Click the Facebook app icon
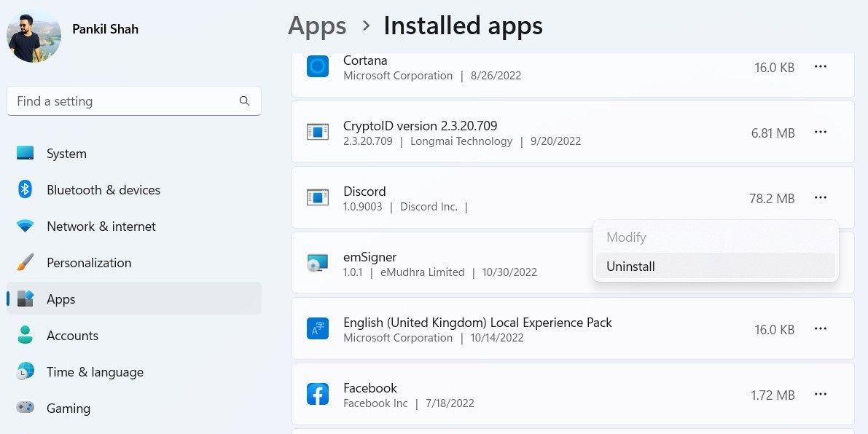The image size is (868, 434). point(318,394)
